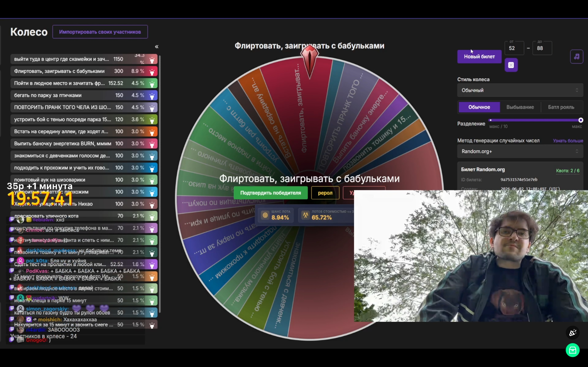Click the amount "152.52" in the list

point(116,83)
